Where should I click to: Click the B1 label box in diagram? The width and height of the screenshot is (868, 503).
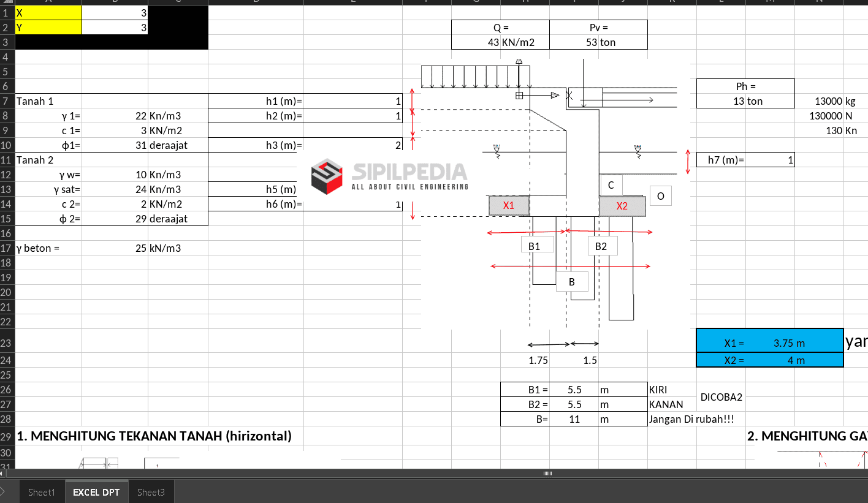coord(535,246)
